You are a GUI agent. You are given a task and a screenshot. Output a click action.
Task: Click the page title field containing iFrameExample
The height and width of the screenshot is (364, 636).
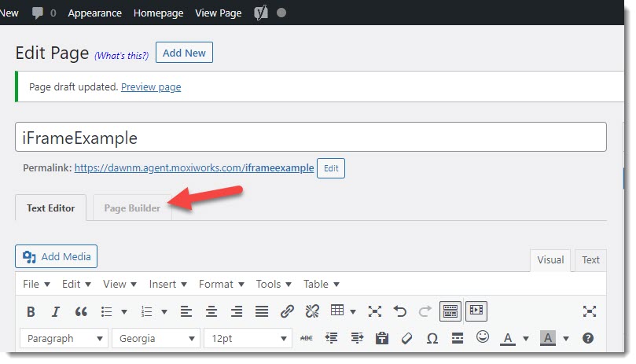pos(311,138)
